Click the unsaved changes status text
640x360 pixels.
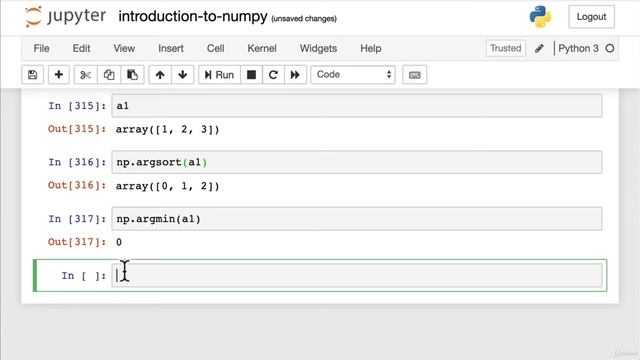click(x=304, y=18)
